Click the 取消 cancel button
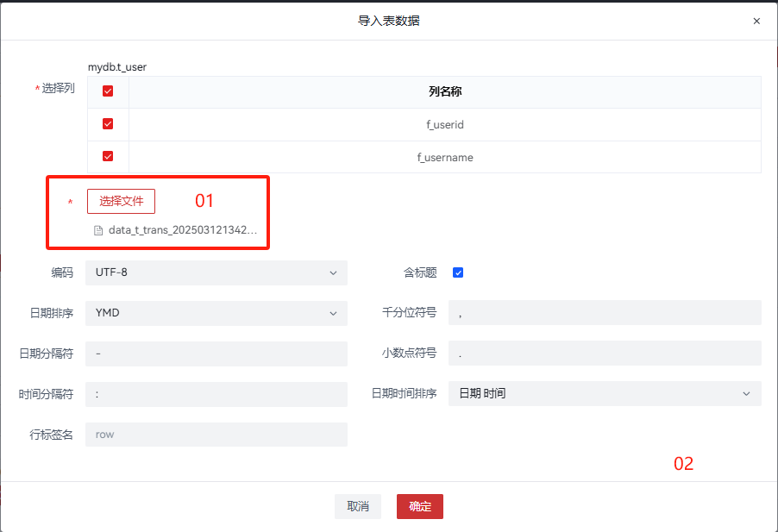 click(x=358, y=506)
